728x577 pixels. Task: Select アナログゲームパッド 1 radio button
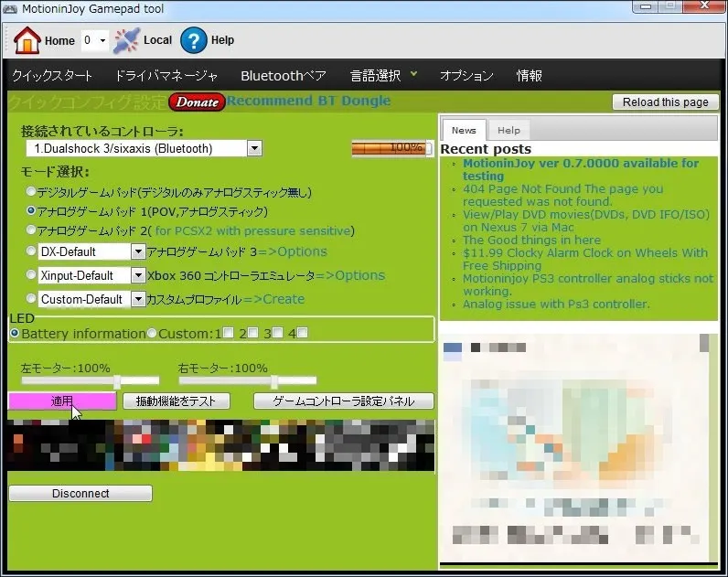tap(31, 210)
